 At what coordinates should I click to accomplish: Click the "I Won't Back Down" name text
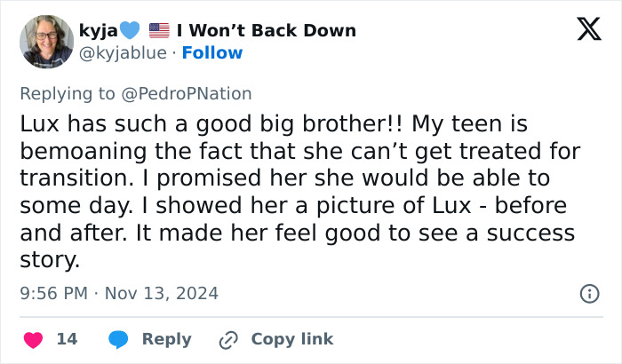(x=267, y=30)
